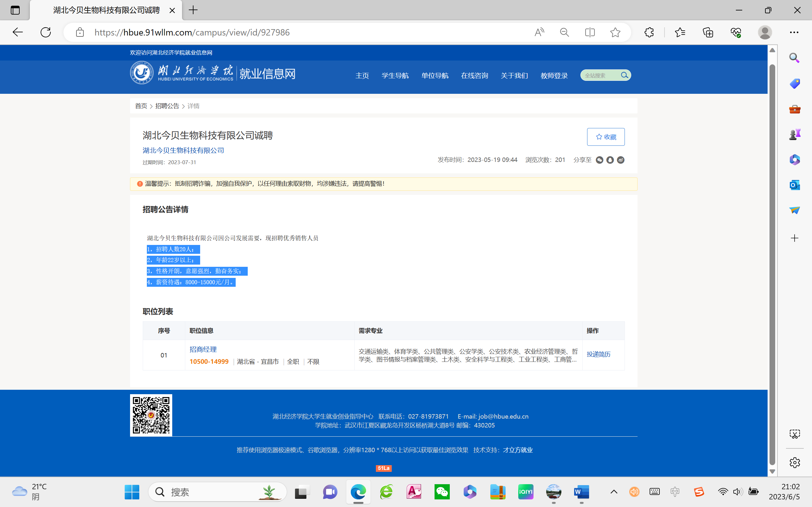Expand the system tray hidden icons chevron
This screenshot has width=812, height=507.
(x=614, y=491)
